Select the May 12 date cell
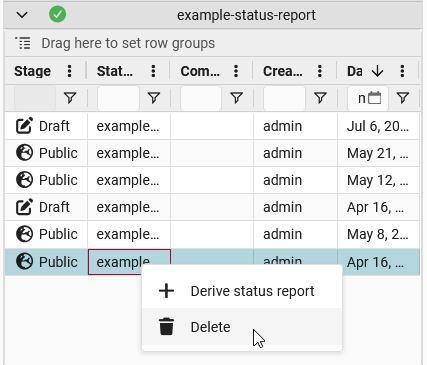This screenshot has width=427, height=365. [x=378, y=180]
